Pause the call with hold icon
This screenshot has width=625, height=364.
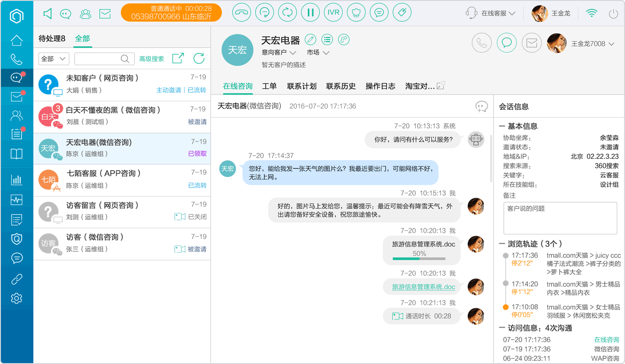(311, 13)
